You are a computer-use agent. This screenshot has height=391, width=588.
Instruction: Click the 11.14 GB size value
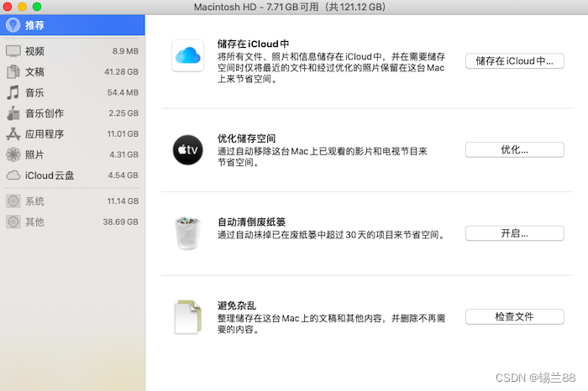click(123, 201)
